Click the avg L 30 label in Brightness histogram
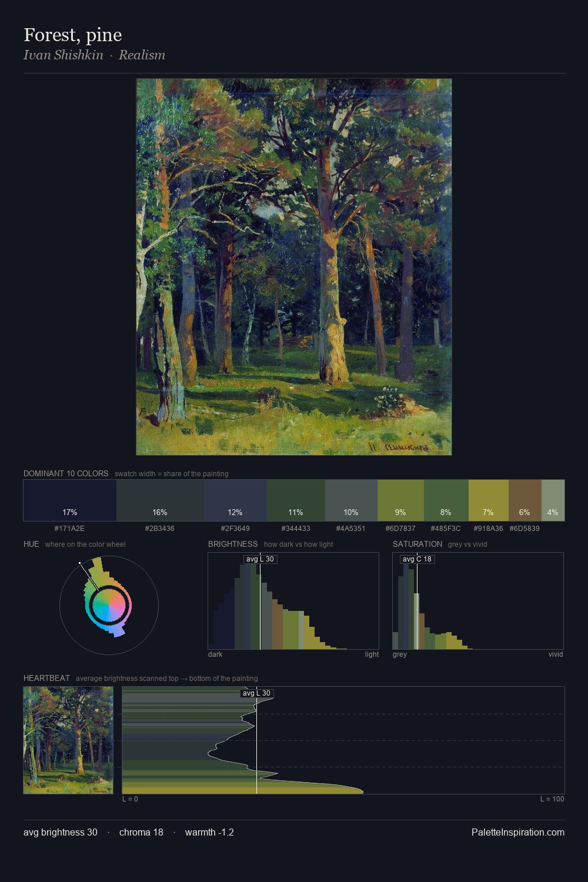Image resolution: width=588 pixels, height=882 pixels. (260, 559)
